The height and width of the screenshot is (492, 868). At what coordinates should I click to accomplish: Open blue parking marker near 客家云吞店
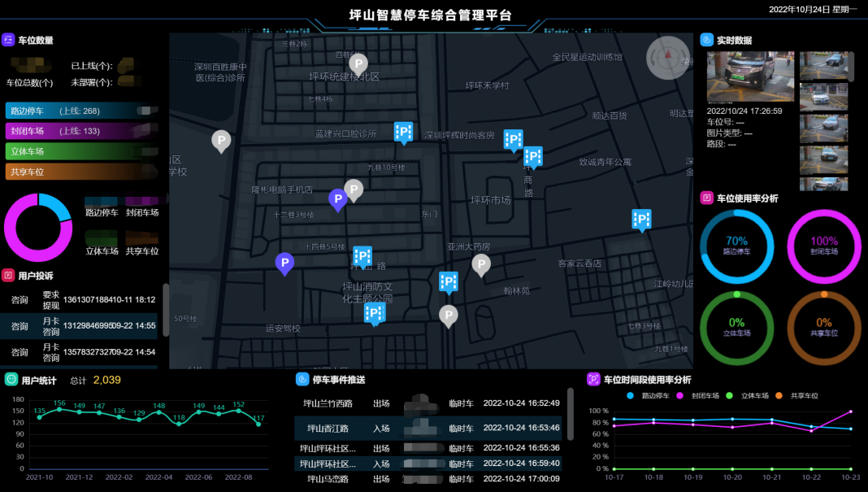click(x=642, y=220)
